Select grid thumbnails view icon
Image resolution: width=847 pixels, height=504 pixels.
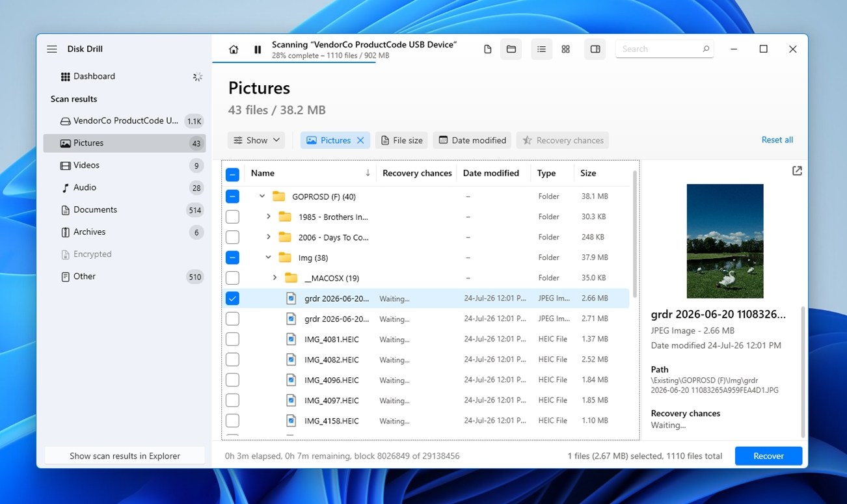click(566, 49)
